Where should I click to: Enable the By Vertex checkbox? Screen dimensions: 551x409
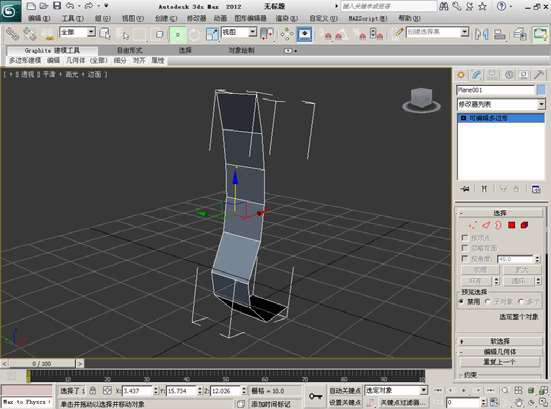coord(465,238)
